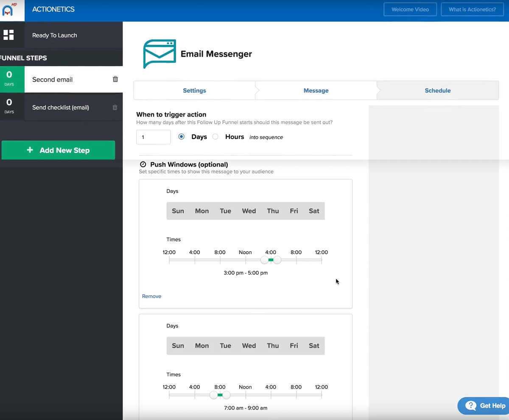Viewport: 509px width, 420px height.
Task: Delete the Second email step
Action: point(115,79)
